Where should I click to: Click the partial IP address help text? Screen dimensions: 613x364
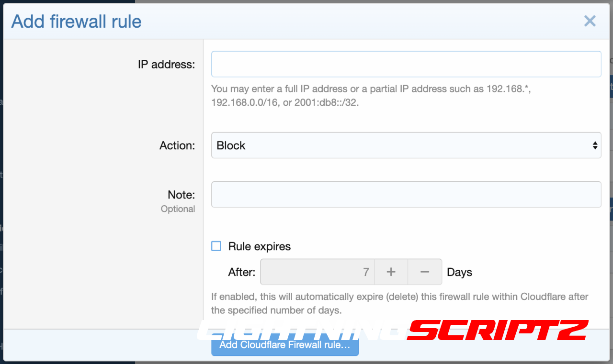coord(371,96)
